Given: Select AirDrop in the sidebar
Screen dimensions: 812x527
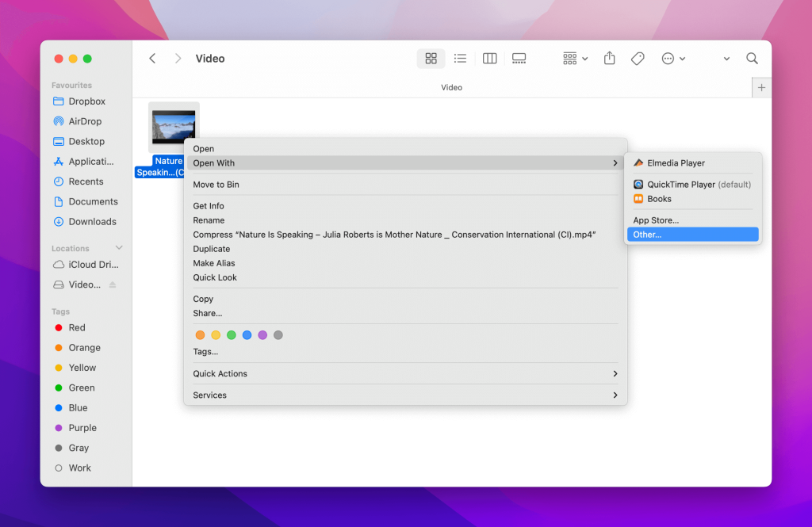Looking at the screenshot, I should 87,120.
